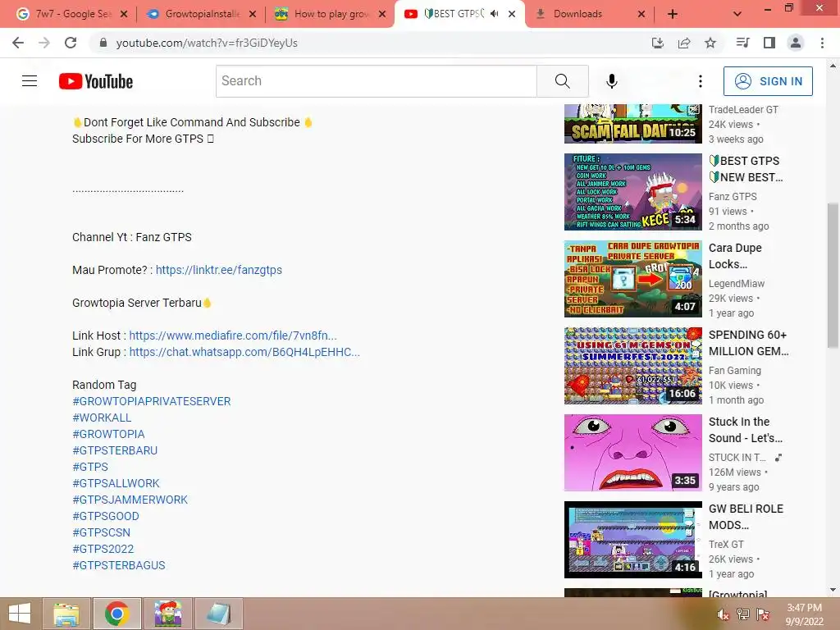Open the mediafire Link Host URL
The width and height of the screenshot is (840, 630).
pos(233,336)
